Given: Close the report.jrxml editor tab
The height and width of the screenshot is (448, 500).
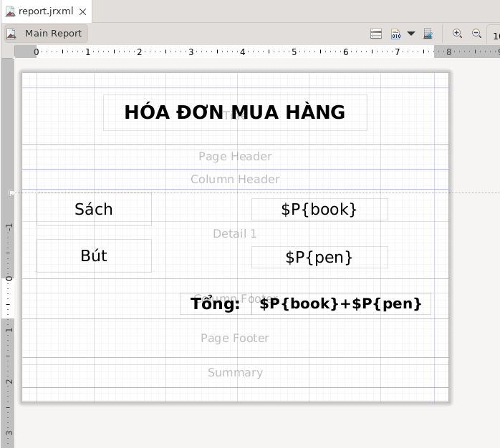Looking at the screenshot, I should click(83, 11).
